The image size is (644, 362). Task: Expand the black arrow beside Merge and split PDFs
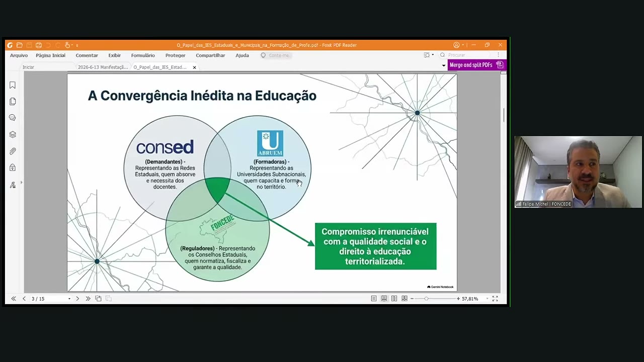pos(444,65)
